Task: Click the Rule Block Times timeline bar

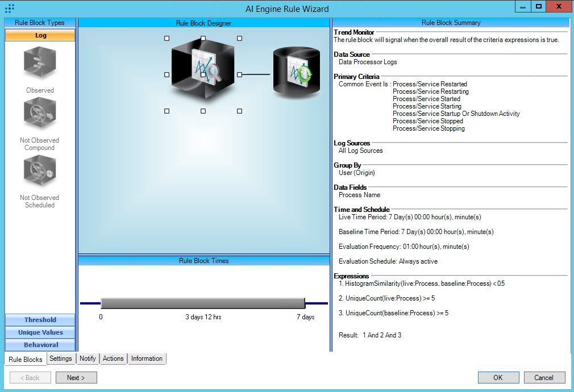Action: 203,303
